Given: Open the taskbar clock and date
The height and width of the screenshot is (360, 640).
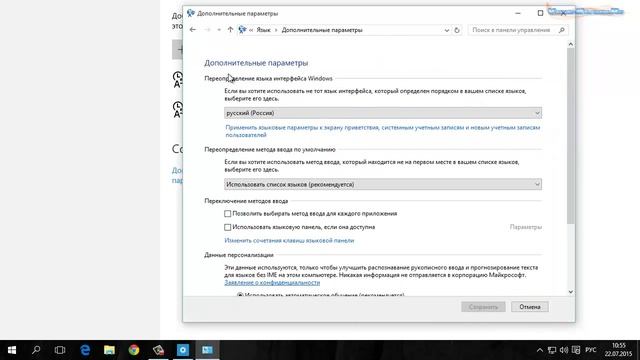Looking at the screenshot, I should pos(618,350).
